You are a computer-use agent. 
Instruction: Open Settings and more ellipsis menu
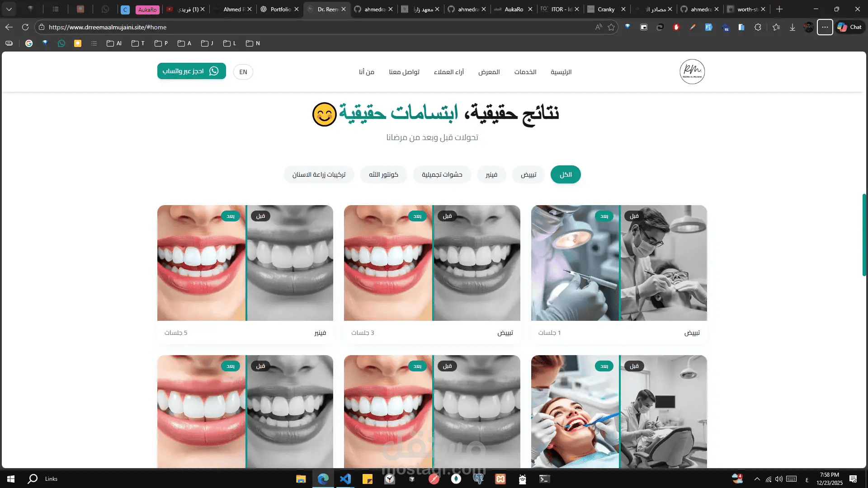[825, 27]
